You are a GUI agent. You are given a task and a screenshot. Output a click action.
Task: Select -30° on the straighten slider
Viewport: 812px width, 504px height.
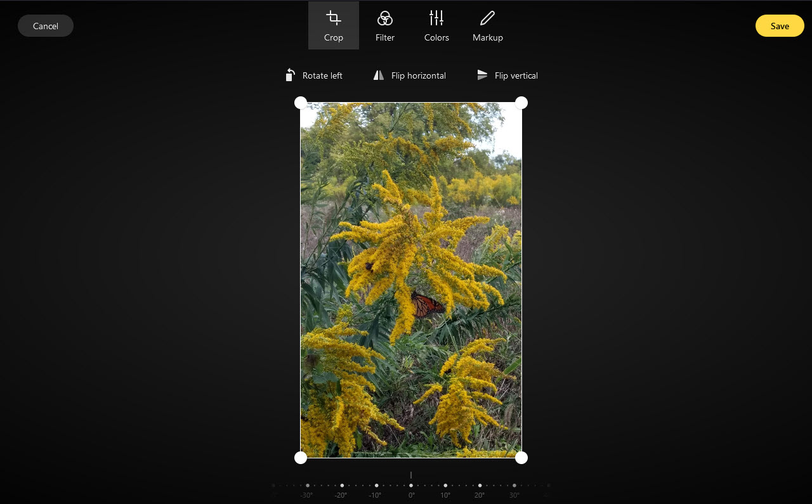[x=308, y=486]
